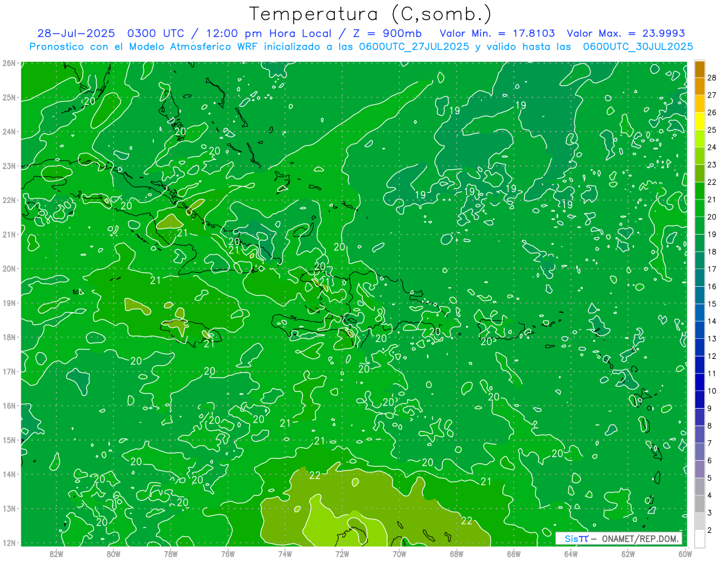Viewport: 728px width, 562px height.
Task: Click the yellow swatch between 25 and 26
Action: (699, 121)
